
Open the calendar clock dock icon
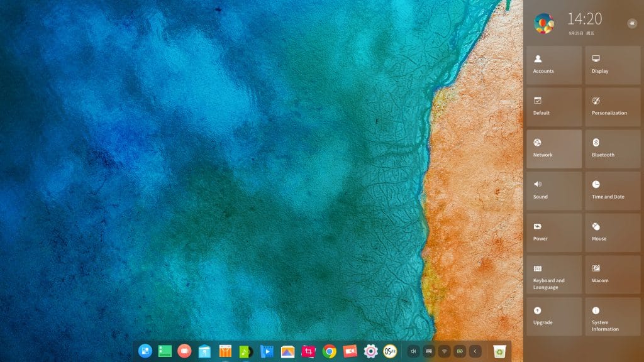click(390, 351)
